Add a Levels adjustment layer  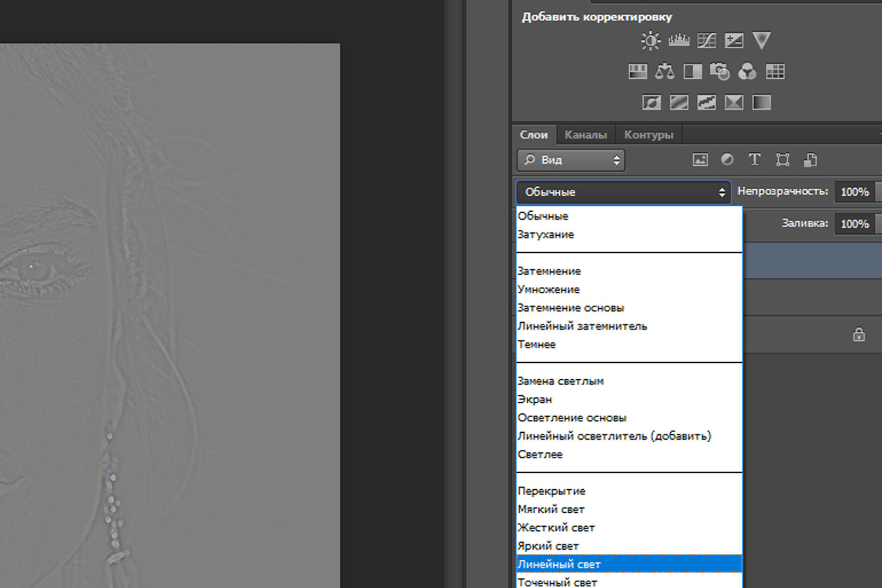click(679, 41)
